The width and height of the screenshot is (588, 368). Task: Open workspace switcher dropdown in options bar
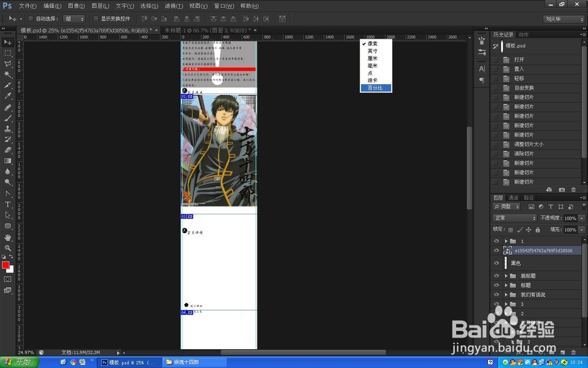point(564,19)
